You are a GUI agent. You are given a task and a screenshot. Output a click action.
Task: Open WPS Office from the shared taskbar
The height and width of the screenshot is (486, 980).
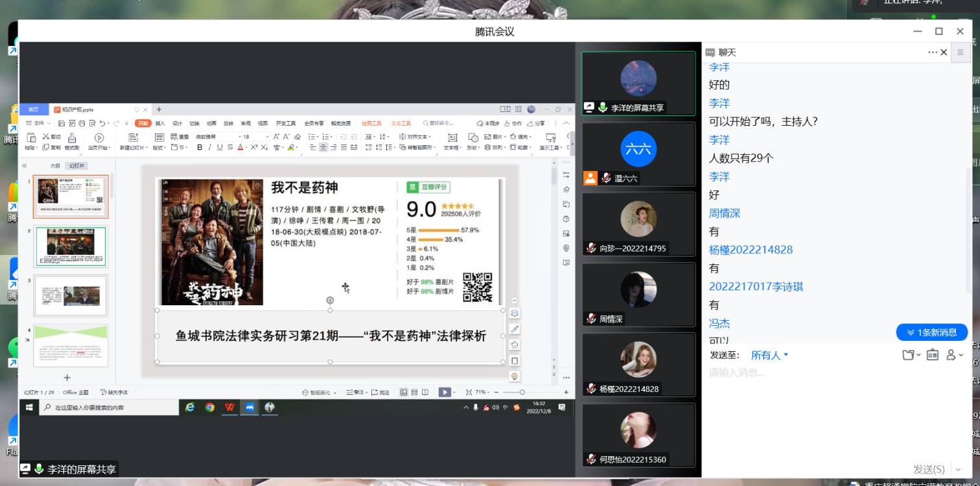pyautogui.click(x=229, y=407)
